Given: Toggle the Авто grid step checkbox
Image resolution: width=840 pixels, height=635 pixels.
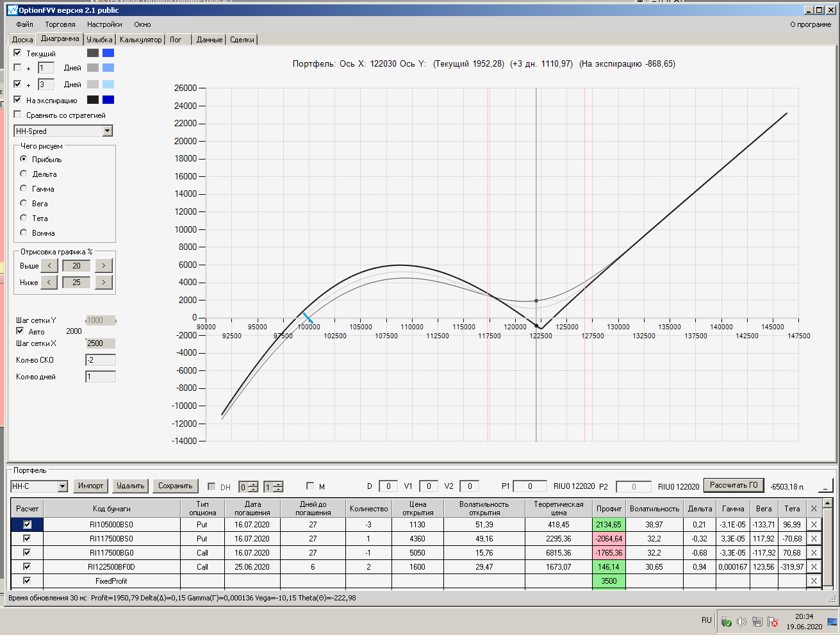Looking at the screenshot, I should click(20, 331).
